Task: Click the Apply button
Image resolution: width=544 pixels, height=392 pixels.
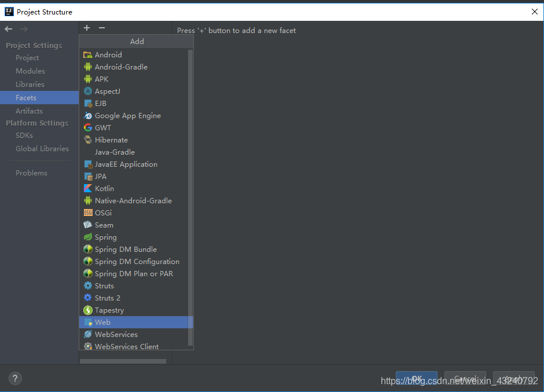Action: pos(514,379)
